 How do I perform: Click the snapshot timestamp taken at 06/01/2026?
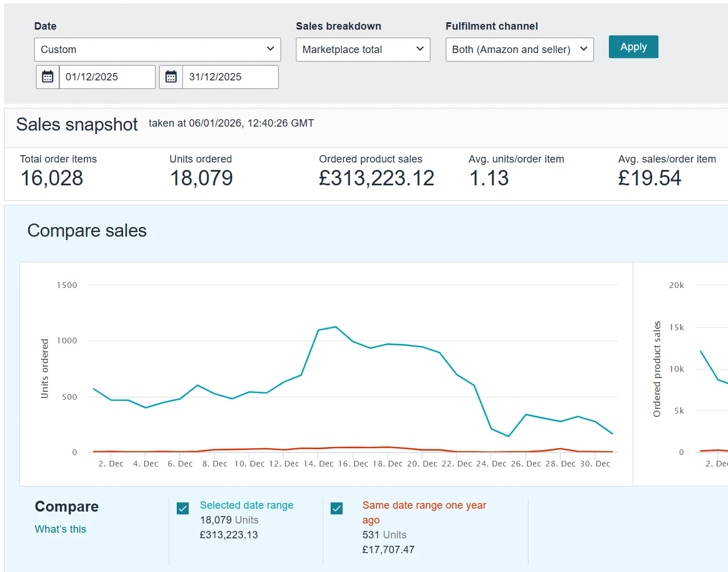coord(231,123)
